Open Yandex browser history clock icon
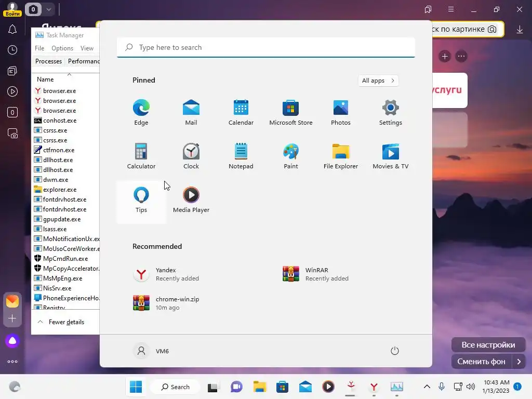Image resolution: width=532 pixels, height=399 pixels. pos(12,50)
